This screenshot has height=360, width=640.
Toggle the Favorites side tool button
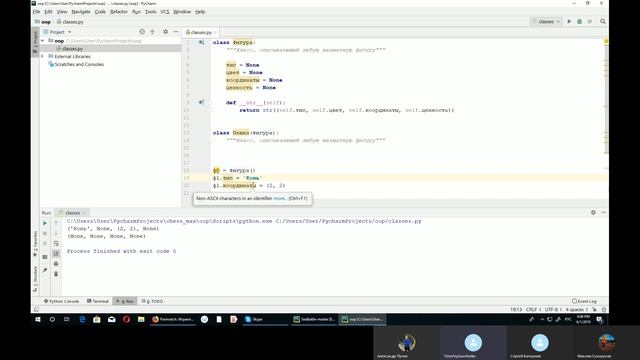pyautogui.click(x=35, y=244)
